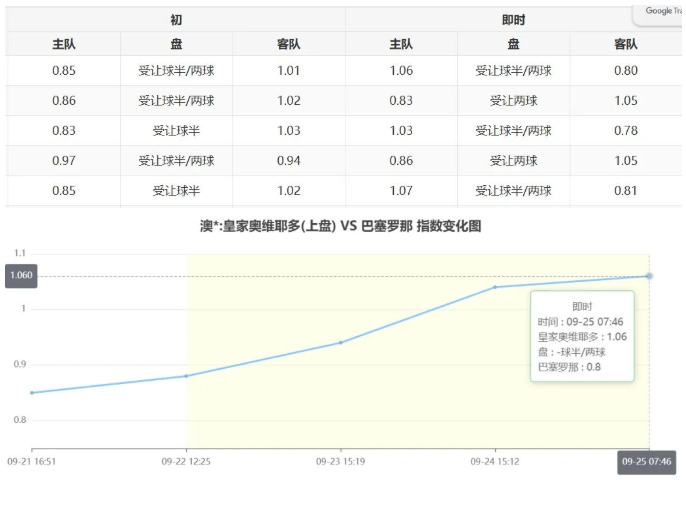Click the highlighted final point at 09-25 07:46
Viewport: 686px width, 506px height.
tap(649, 276)
